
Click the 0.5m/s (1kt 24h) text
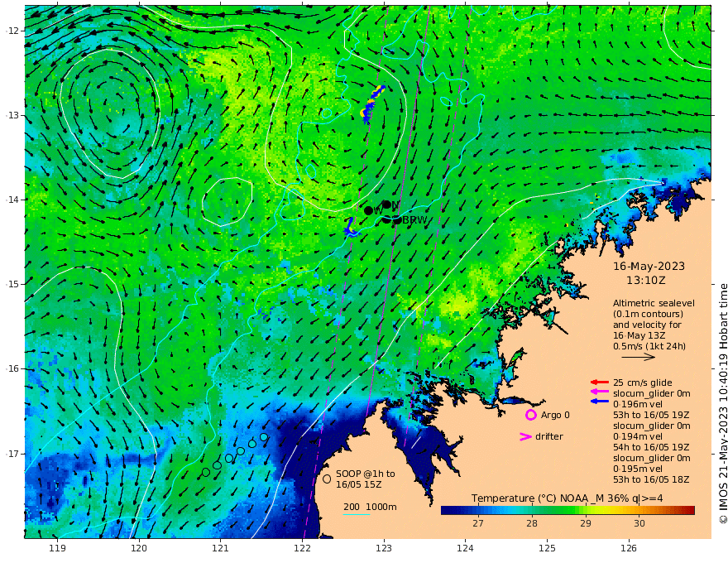point(649,346)
